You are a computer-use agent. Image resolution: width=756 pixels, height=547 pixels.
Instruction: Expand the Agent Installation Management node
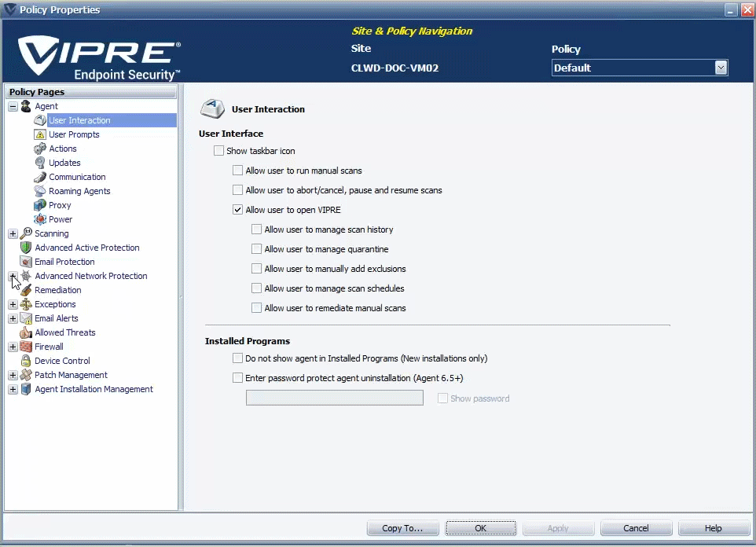click(x=13, y=389)
